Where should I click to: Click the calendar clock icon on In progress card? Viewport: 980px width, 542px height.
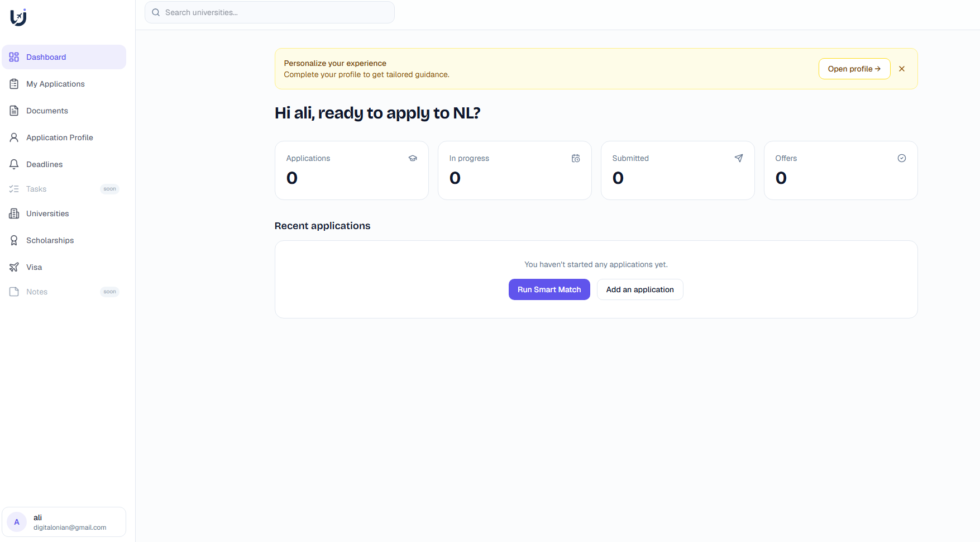(x=576, y=158)
